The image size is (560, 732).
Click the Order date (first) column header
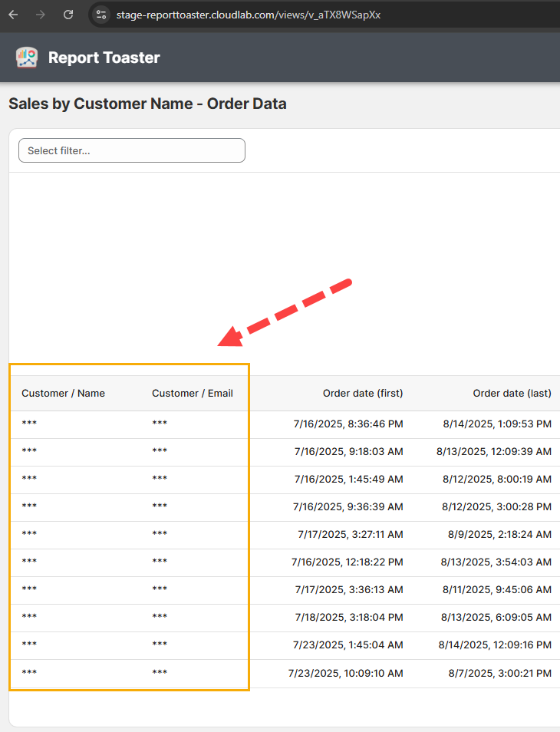click(x=362, y=393)
